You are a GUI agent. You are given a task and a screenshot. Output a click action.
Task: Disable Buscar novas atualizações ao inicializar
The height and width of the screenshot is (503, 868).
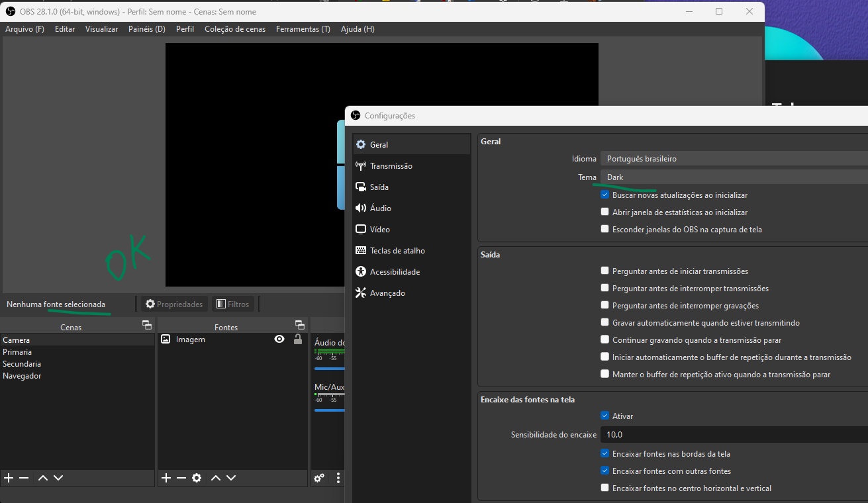[604, 195]
